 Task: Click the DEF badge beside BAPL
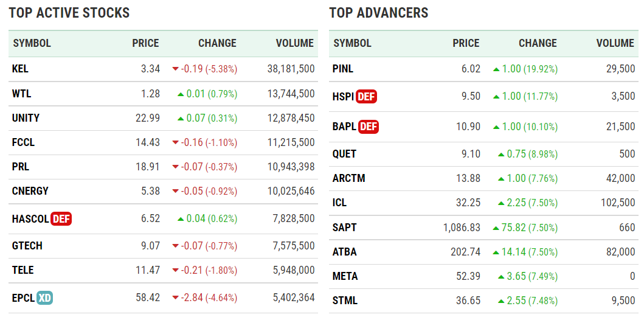click(x=369, y=127)
